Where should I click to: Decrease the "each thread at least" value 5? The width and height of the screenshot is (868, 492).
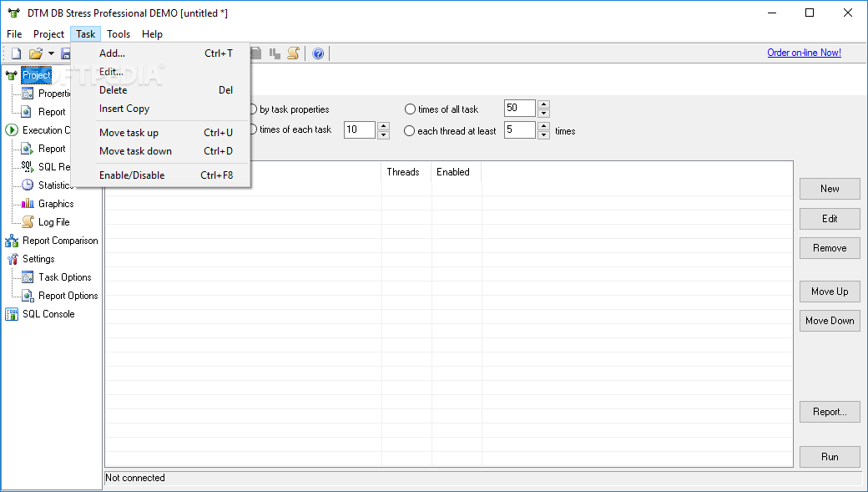click(x=543, y=134)
